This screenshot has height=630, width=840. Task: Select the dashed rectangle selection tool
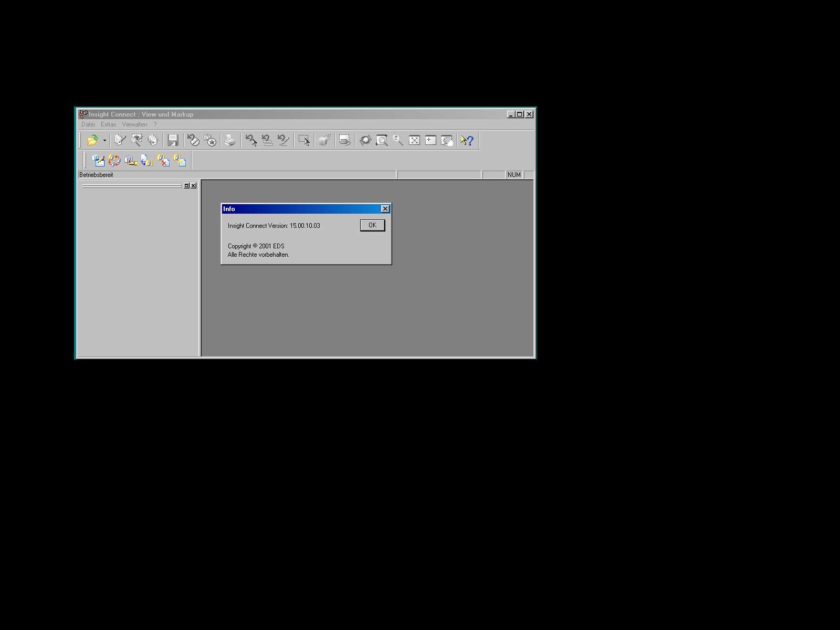[304, 140]
